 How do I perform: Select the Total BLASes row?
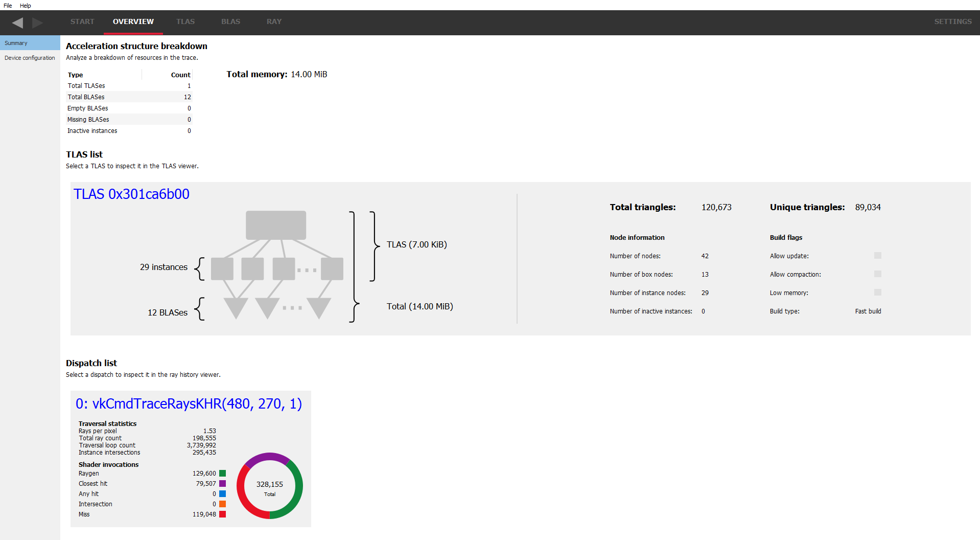click(x=129, y=97)
